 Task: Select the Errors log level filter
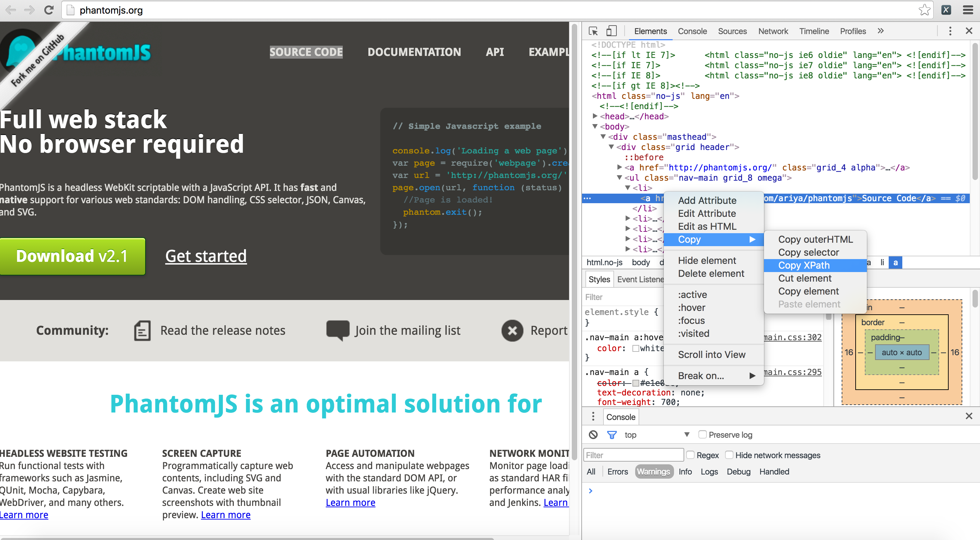(617, 471)
